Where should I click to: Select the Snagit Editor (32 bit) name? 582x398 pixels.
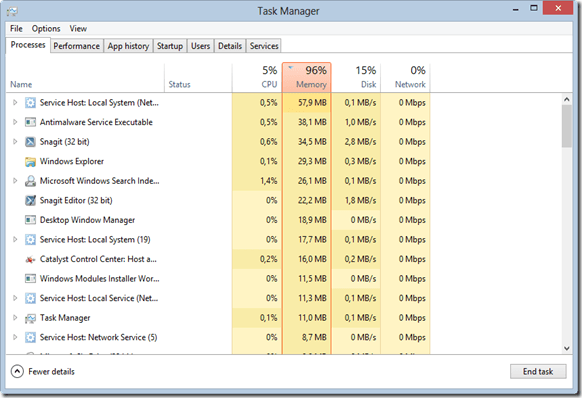[x=76, y=200]
